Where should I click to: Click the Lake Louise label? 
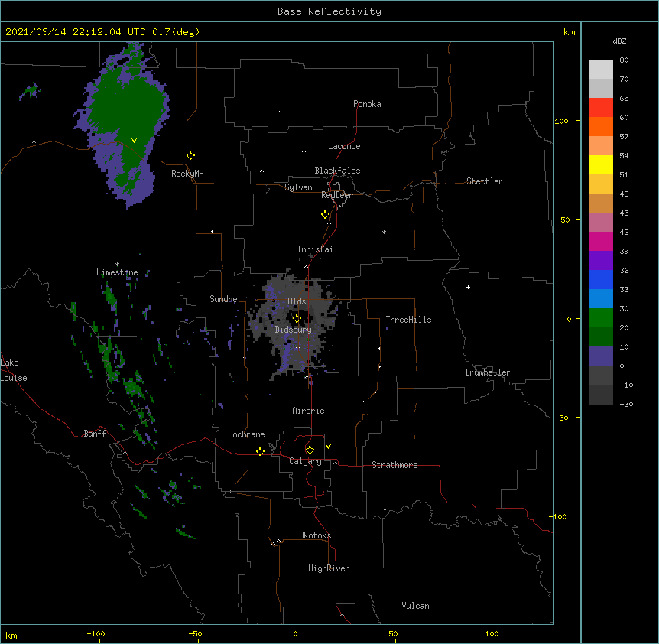pos(14,370)
